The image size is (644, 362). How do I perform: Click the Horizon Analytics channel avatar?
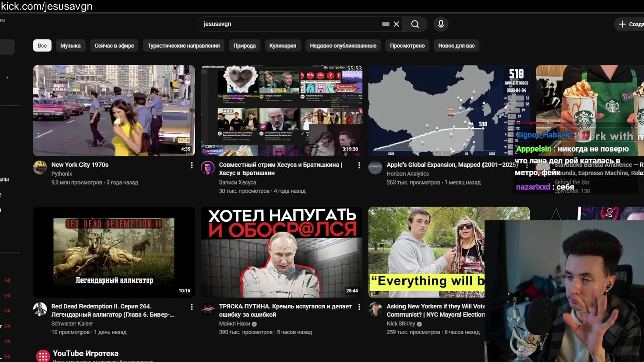[375, 168]
